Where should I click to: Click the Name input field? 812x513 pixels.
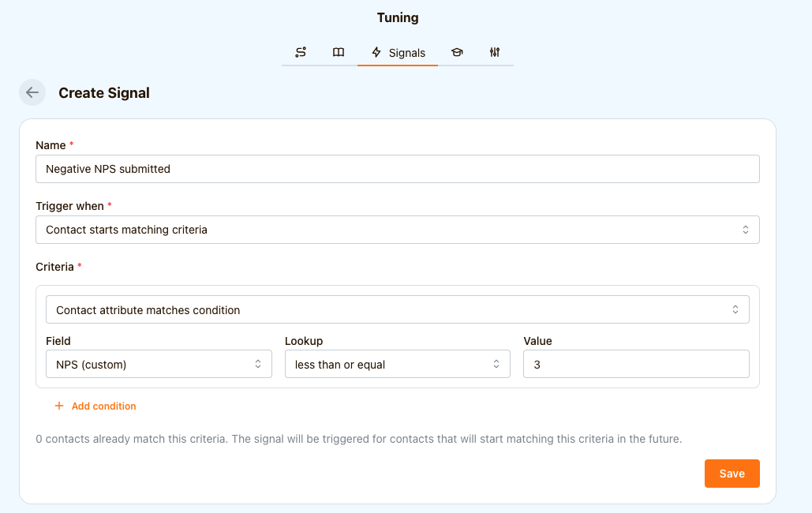(x=398, y=169)
